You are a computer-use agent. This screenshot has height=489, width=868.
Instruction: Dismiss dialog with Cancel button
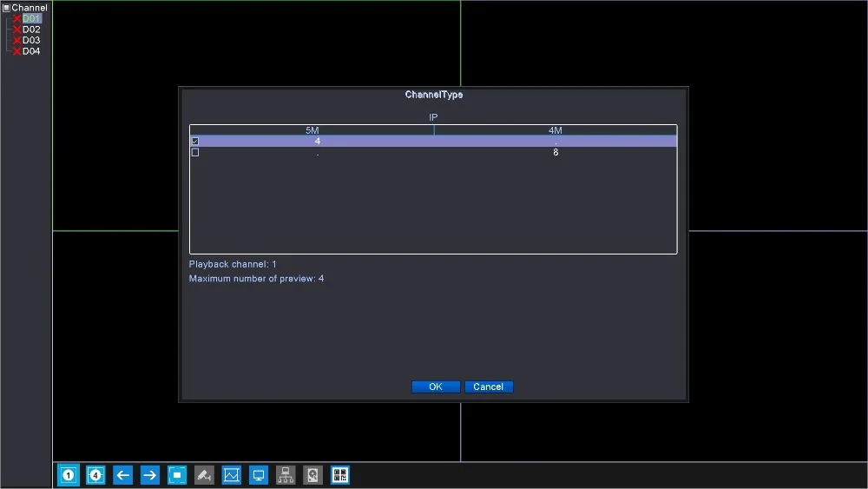488,387
